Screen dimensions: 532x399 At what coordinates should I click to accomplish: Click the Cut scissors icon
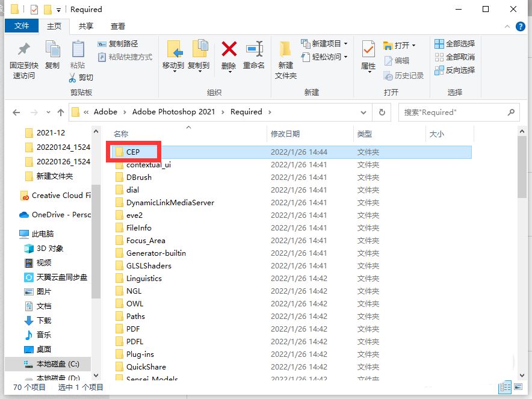coord(72,78)
